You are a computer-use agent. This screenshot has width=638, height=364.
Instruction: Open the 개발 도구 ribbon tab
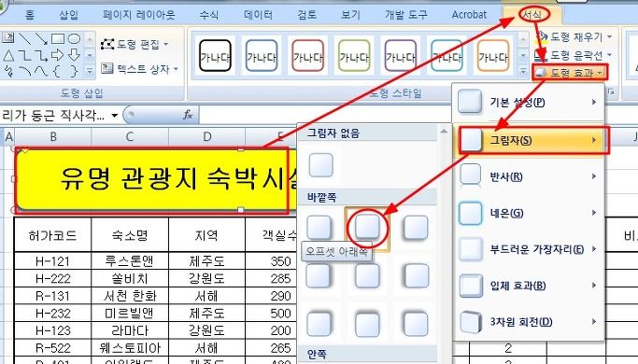point(406,15)
